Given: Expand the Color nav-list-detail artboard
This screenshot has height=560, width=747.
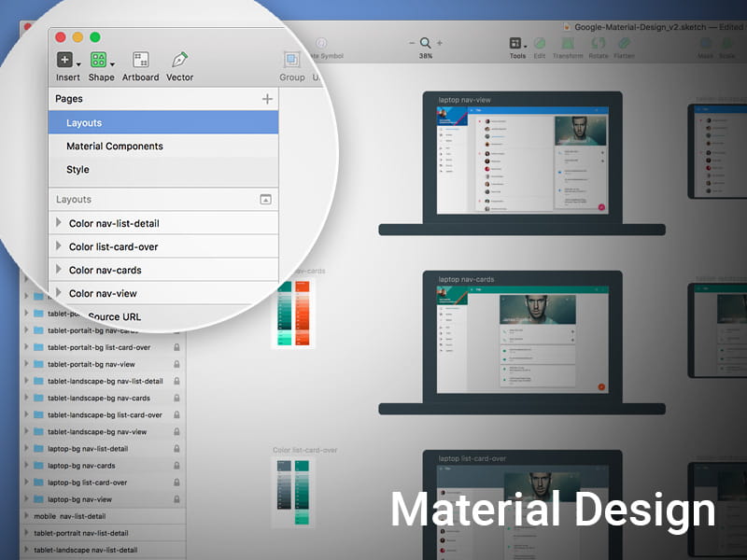Looking at the screenshot, I should [59, 223].
